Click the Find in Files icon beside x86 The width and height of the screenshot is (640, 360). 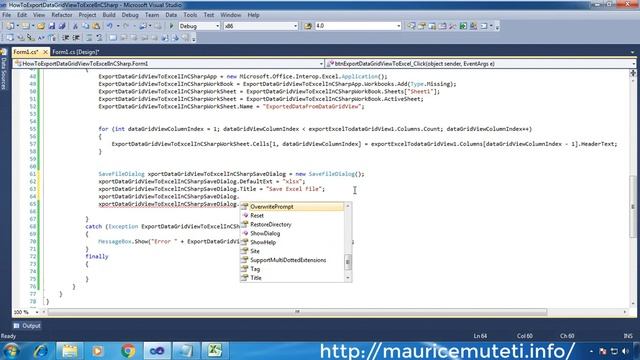tap(308, 26)
